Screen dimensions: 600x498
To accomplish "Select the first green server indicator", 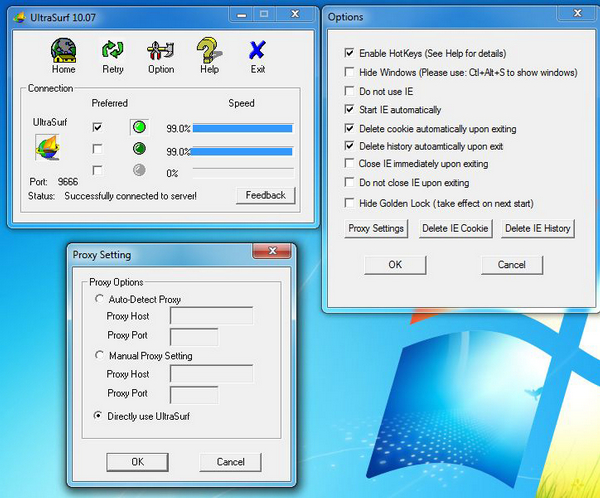I will pyautogui.click(x=139, y=127).
